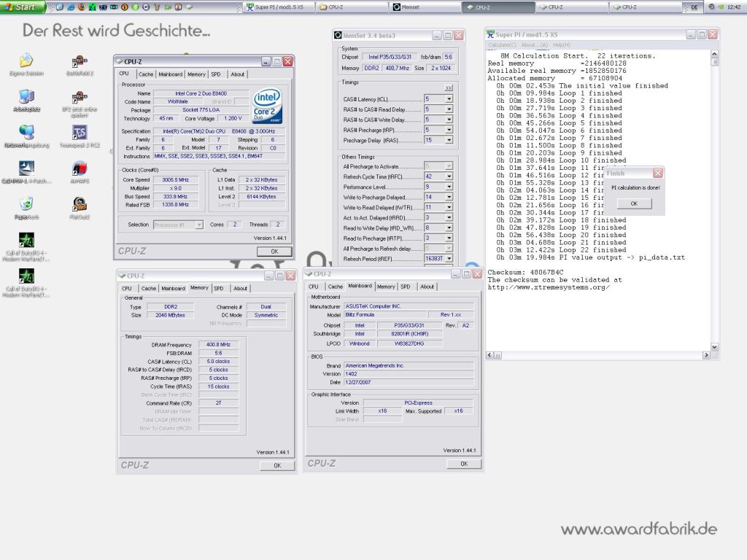Click the system tray clock showing 12:42
This screenshot has height=560, width=747.
[734, 7]
